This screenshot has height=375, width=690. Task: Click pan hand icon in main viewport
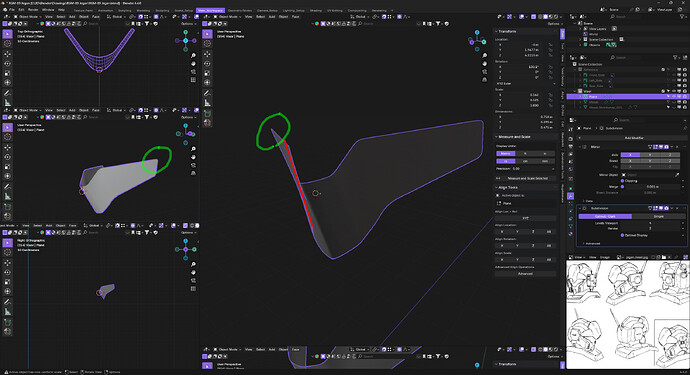pyautogui.click(x=484, y=63)
